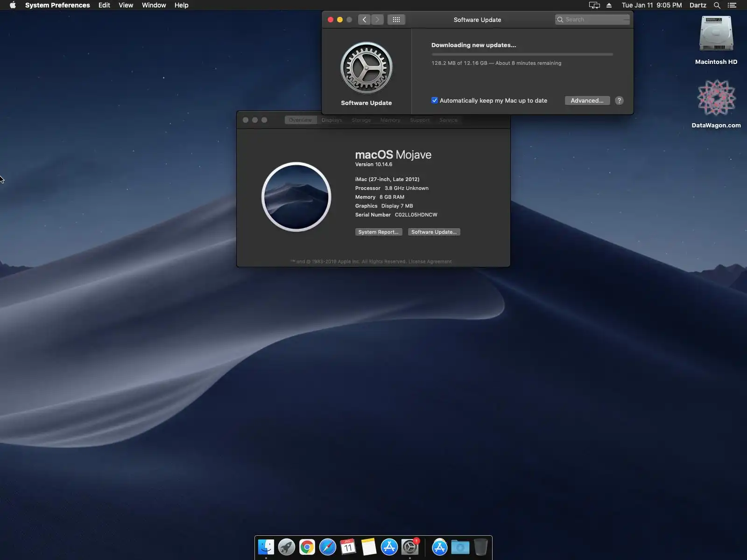Open the View menu
Screen dimensions: 747x560
[126, 5]
